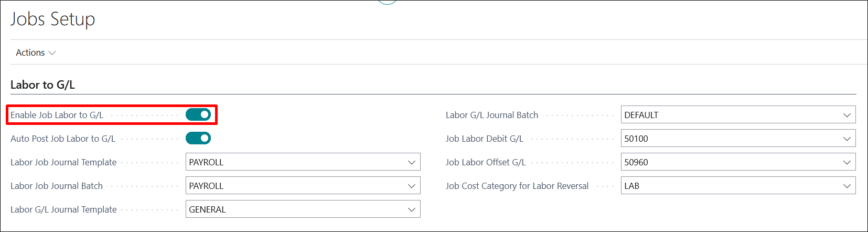Expand the Job Labor Debit G/L arrow

pos(846,139)
